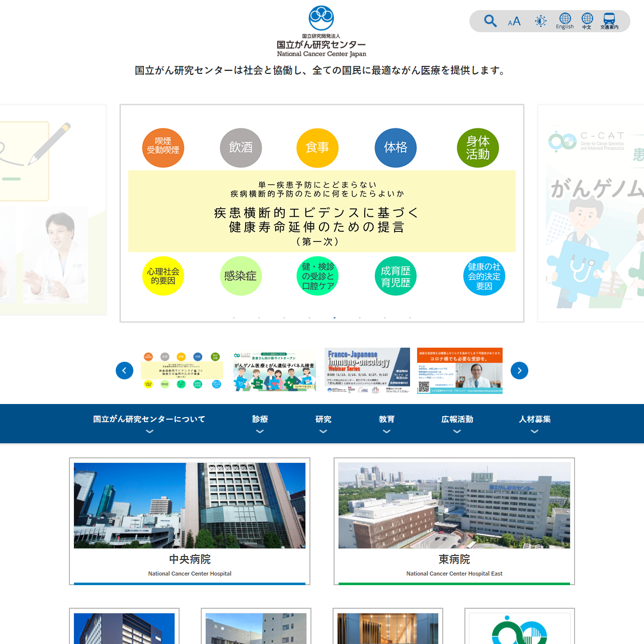
Task: Go to the third carousel pagination dot
Action: pyautogui.click(x=284, y=318)
